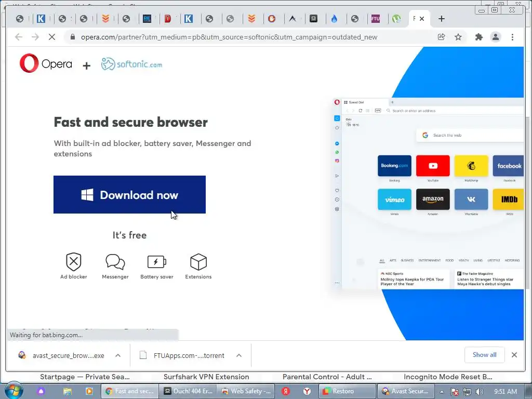Click Parental Control - Adult in background window
The width and height of the screenshot is (532, 399).
pyautogui.click(x=327, y=377)
